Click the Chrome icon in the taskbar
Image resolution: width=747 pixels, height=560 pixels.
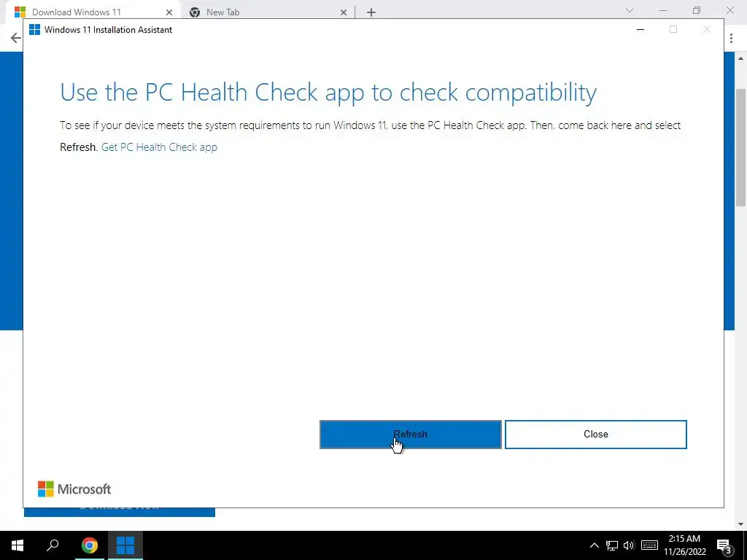(x=90, y=545)
